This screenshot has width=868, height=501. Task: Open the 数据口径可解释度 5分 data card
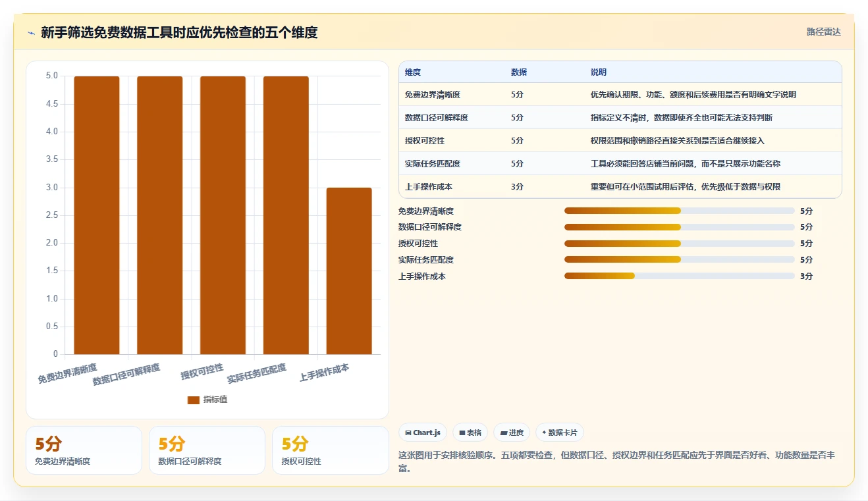tap(207, 450)
